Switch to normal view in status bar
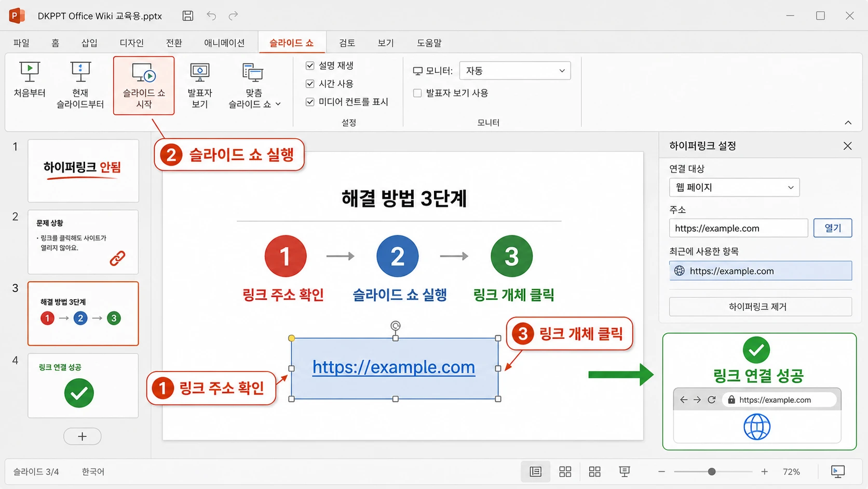The height and width of the screenshot is (489, 868). [x=535, y=471]
